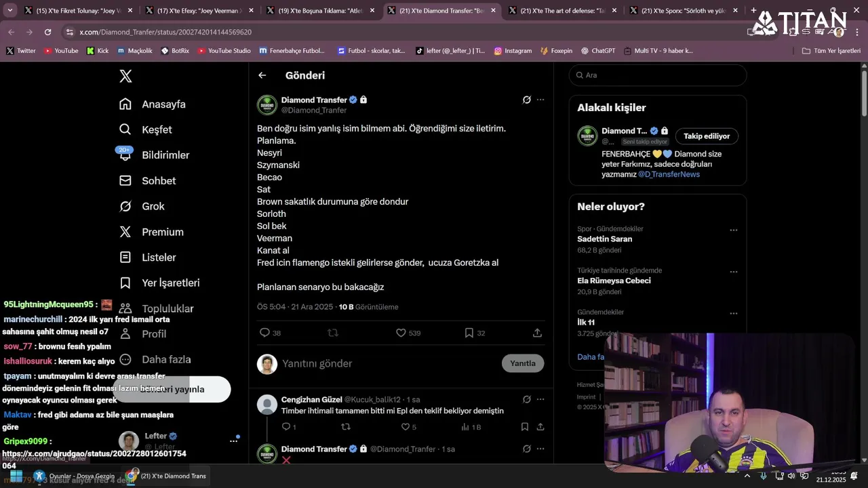Open Grok icon on main post header
This screenshot has height=488, width=868.
(x=527, y=100)
